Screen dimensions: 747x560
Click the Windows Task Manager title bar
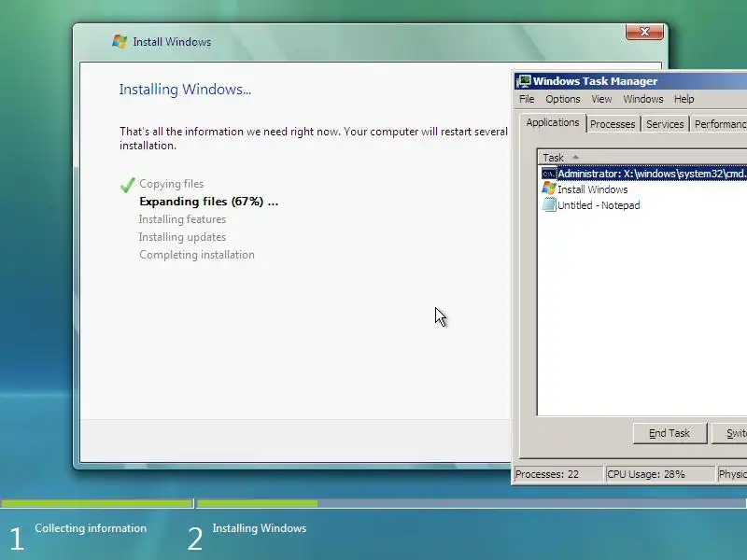point(630,81)
